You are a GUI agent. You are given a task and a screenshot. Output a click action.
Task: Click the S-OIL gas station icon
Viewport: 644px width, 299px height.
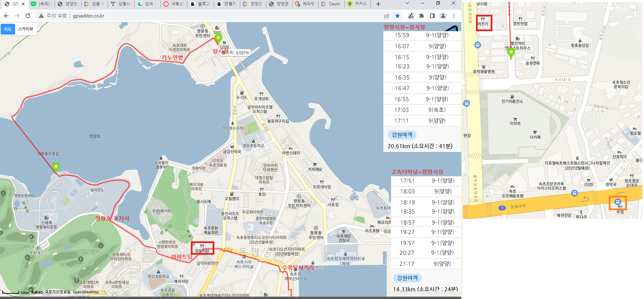tap(241, 93)
